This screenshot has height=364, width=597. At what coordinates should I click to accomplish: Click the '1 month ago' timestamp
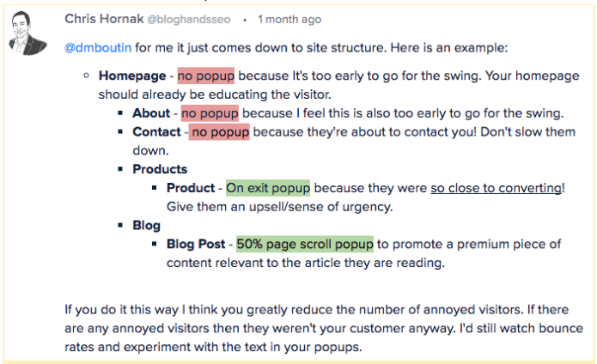289,20
